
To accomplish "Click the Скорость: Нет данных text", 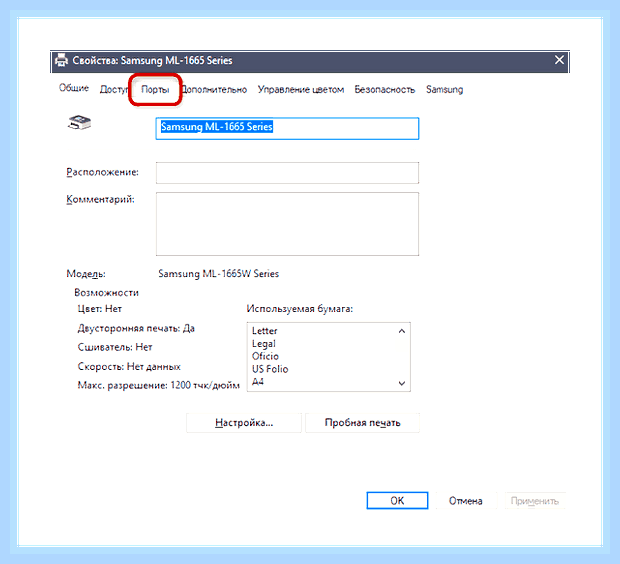I will 129,367.
